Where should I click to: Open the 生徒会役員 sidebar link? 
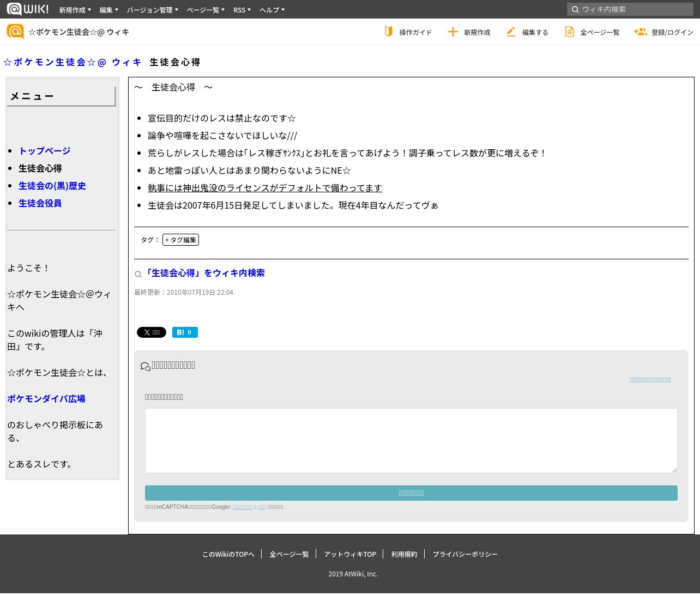pyautogui.click(x=40, y=203)
